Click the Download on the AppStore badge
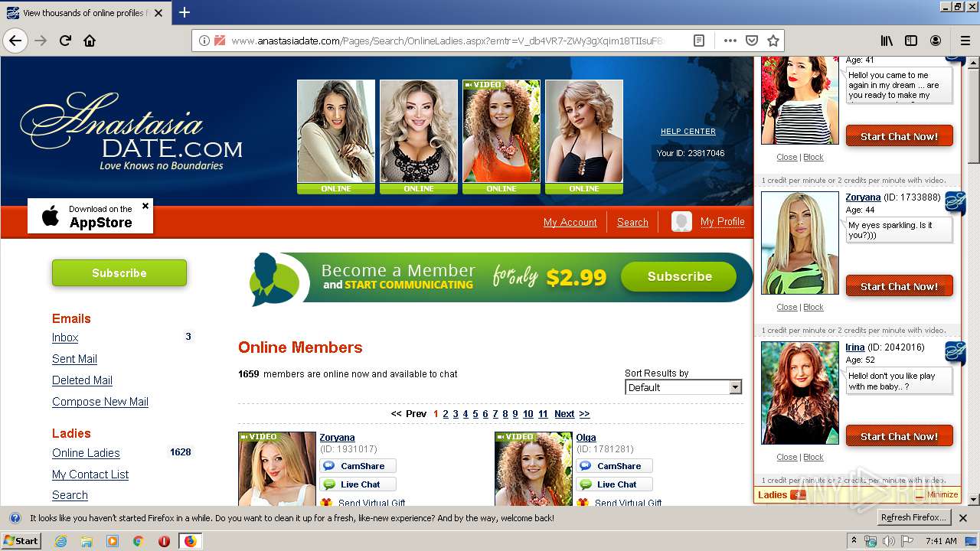The image size is (980, 551). [x=90, y=216]
